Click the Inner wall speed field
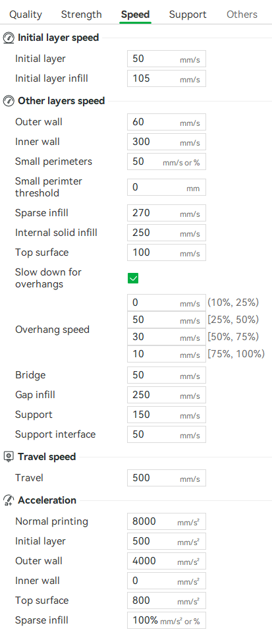 tap(167, 142)
